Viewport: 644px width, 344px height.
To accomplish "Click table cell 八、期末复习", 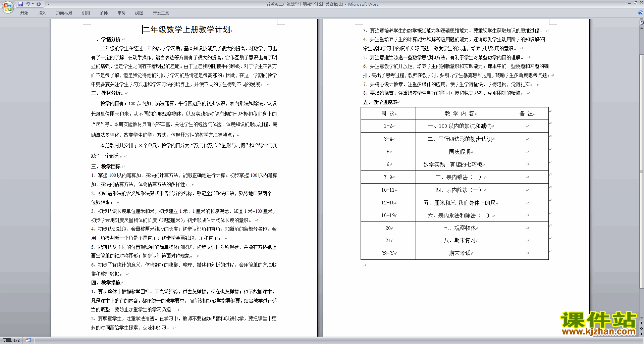I will [460, 240].
